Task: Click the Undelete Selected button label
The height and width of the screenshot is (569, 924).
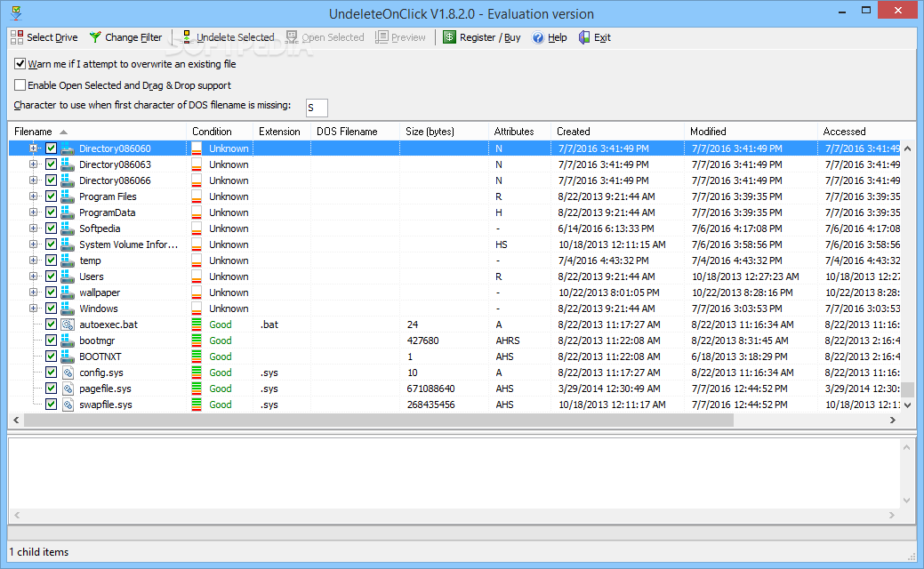Action: point(235,37)
